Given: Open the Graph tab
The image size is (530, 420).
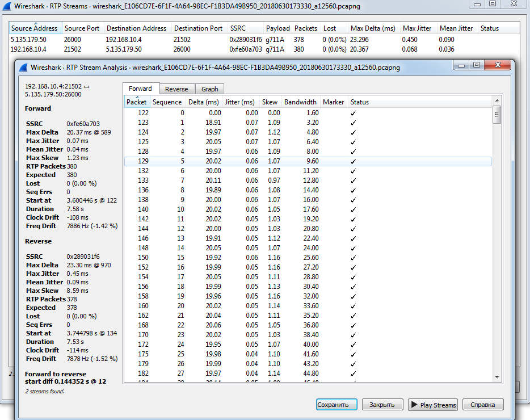Looking at the screenshot, I should pos(209,89).
